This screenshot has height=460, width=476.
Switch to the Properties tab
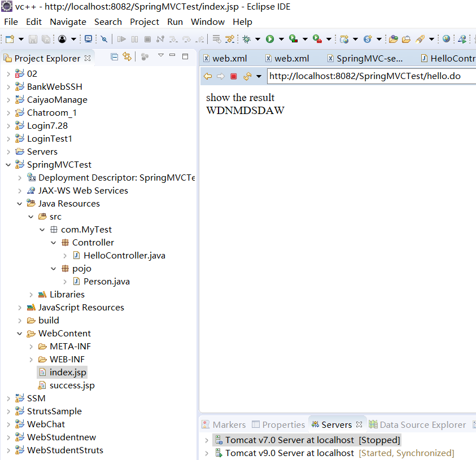click(279, 424)
